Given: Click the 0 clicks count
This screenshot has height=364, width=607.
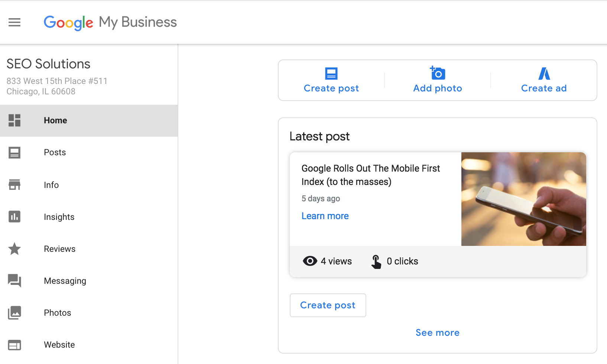Looking at the screenshot, I should pyautogui.click(x=402, y=261).
